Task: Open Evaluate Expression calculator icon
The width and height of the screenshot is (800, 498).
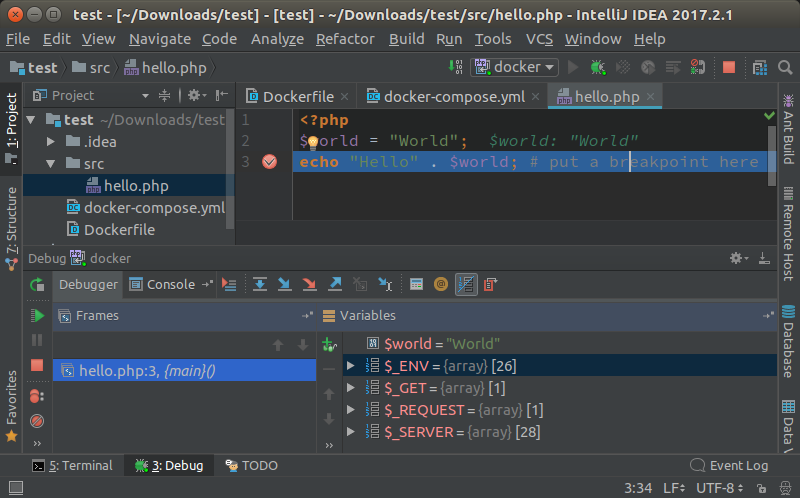Action: [416, 284]
